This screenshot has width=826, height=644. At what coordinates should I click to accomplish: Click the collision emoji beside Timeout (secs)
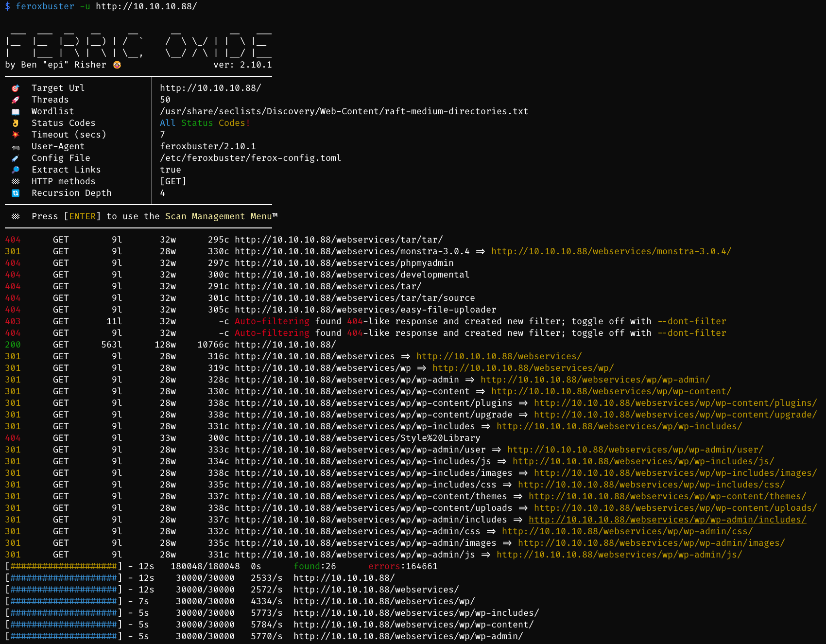pyautogui.click(x=16, y=135)
